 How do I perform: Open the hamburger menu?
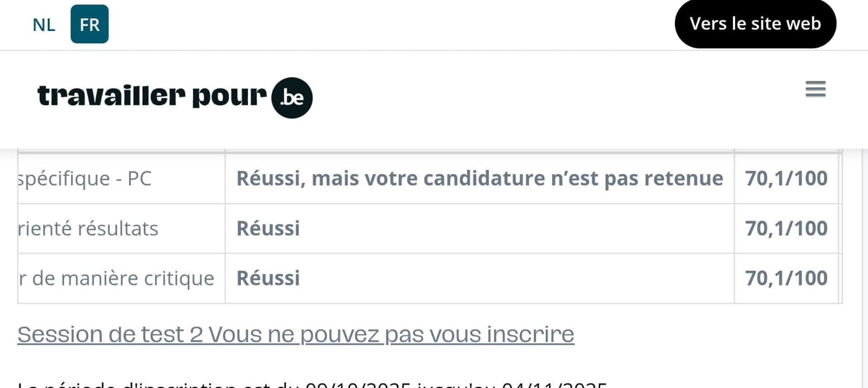[x=815, y=89]
